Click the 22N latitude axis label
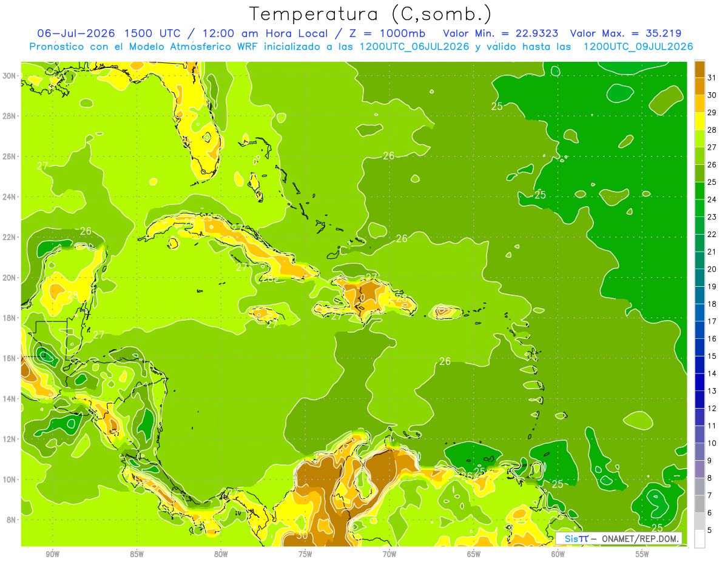This screenshot has height=562, width=728. (10, 237)
